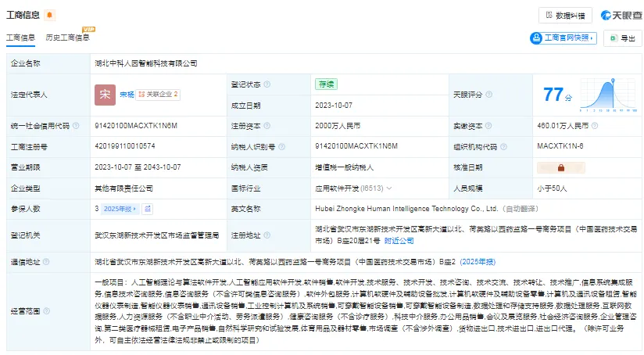Click taxpayer ID 91420100MACXTK1N6M in 纳税人识别号 row
Screen dimensions: 644x355
click(356, 146)
